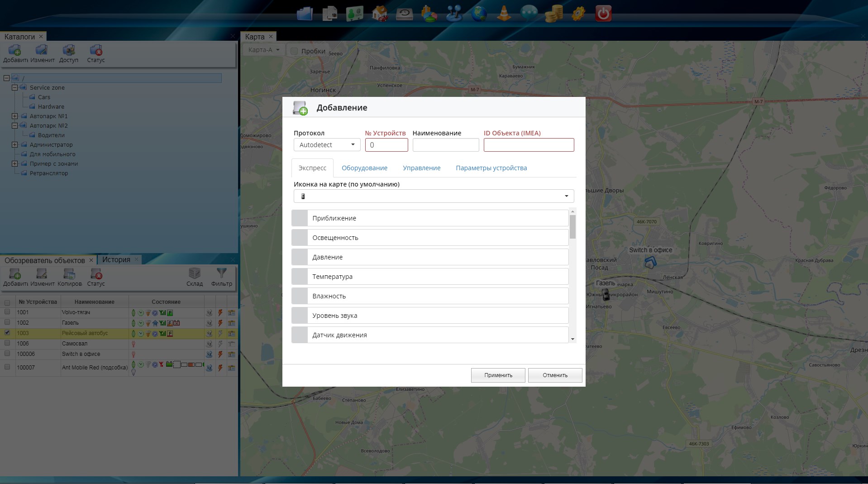Click the Склад icon in object browser
The image size is (868, 484).
point(194,277)
